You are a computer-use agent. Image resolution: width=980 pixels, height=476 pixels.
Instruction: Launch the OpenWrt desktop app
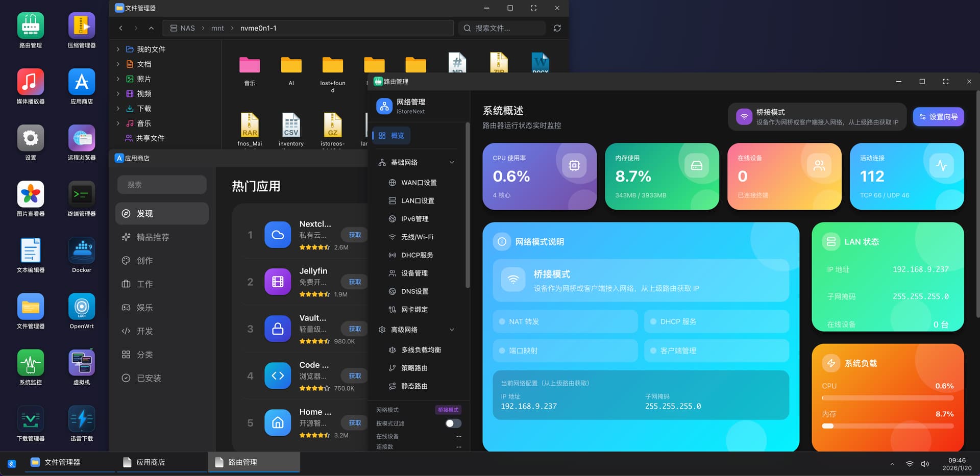click(82, 308)
